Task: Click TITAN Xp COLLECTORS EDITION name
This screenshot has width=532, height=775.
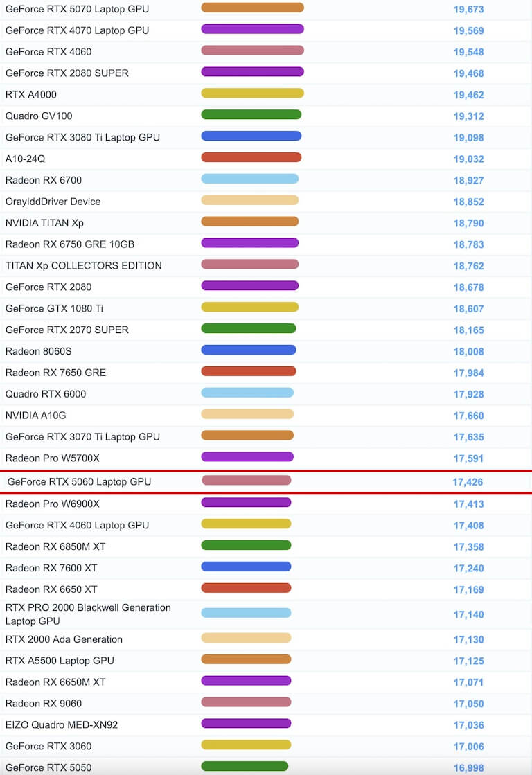Action: (84, 265)
